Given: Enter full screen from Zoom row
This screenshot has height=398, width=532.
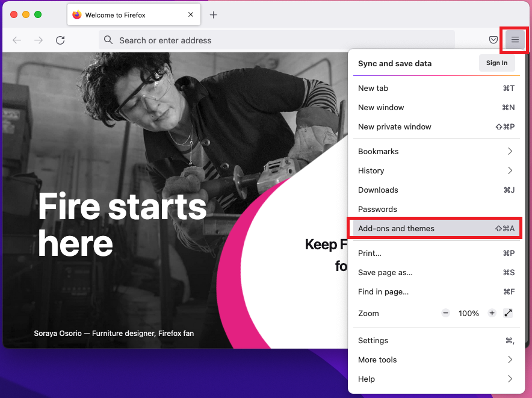Looking at the screenshot, I should [x=508, y=313].
